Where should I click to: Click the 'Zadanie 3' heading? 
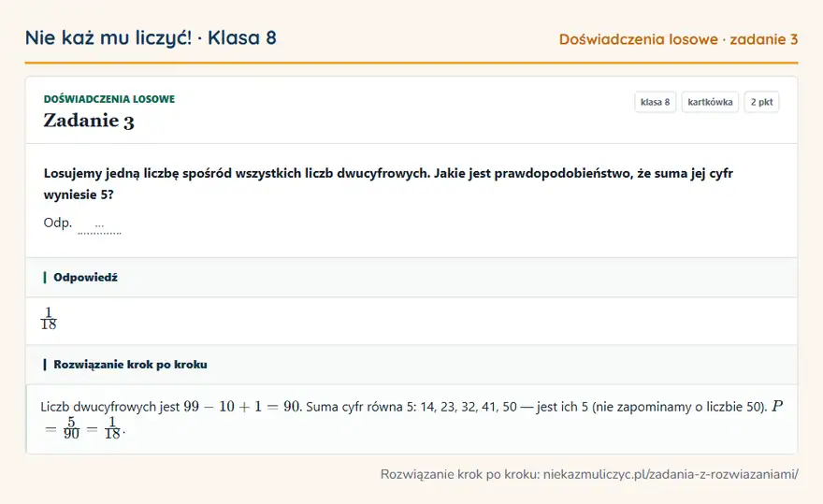pyautogui.click(x=89, y=121)
